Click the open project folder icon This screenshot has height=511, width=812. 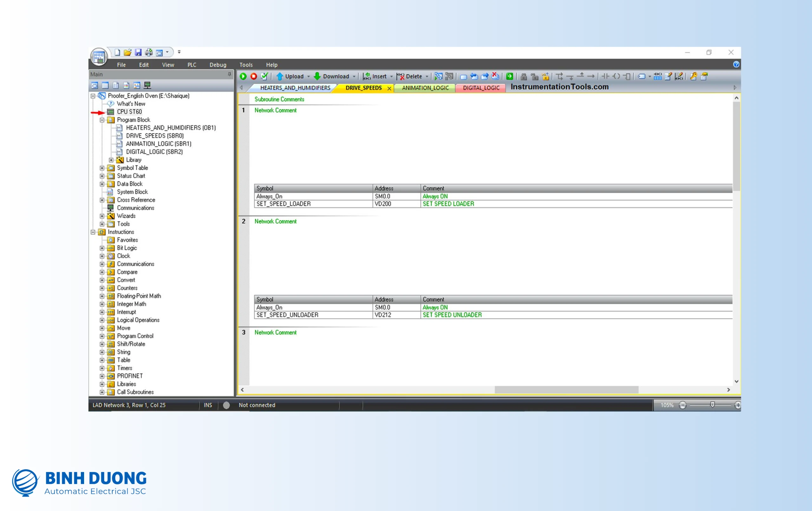point(128,52)
